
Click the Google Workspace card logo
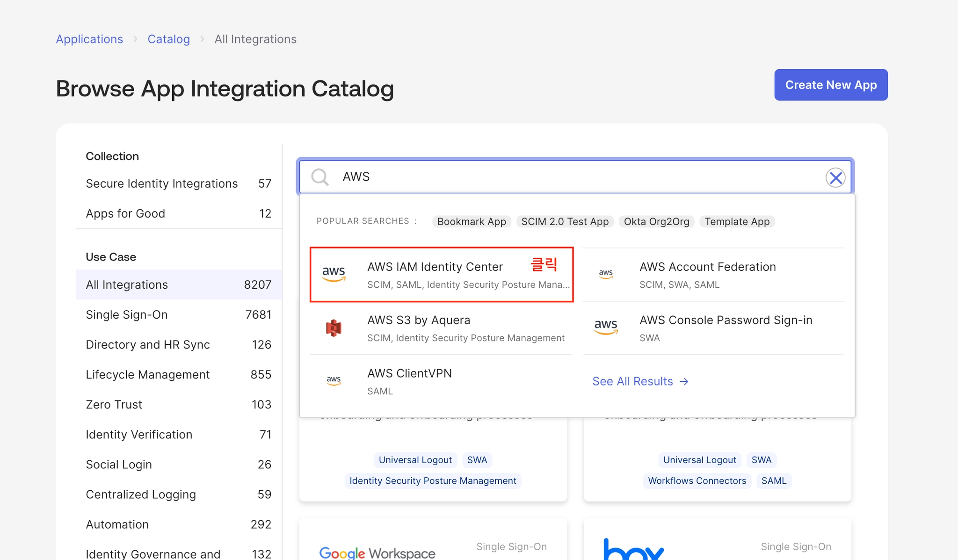pos(377,553)
